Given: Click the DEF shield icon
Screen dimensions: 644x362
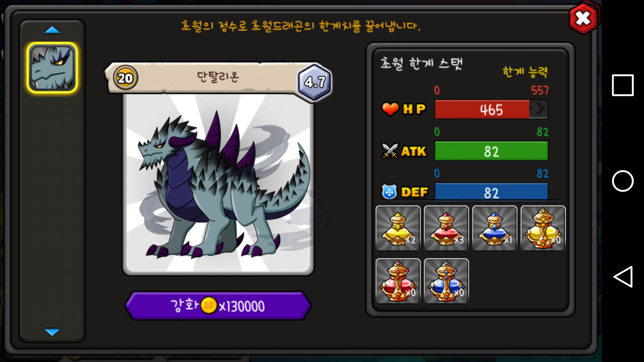Looking at the screenshot, I should point(389,192).
